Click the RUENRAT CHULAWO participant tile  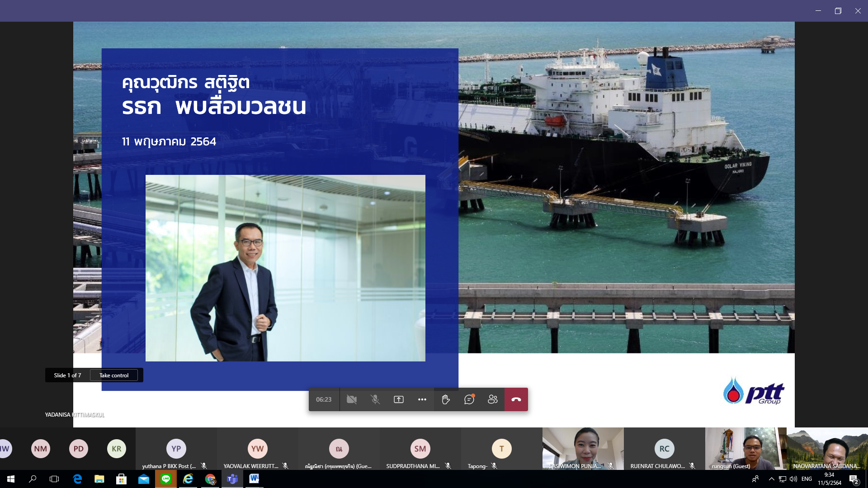pyautogui.click(x=664, y=449)
